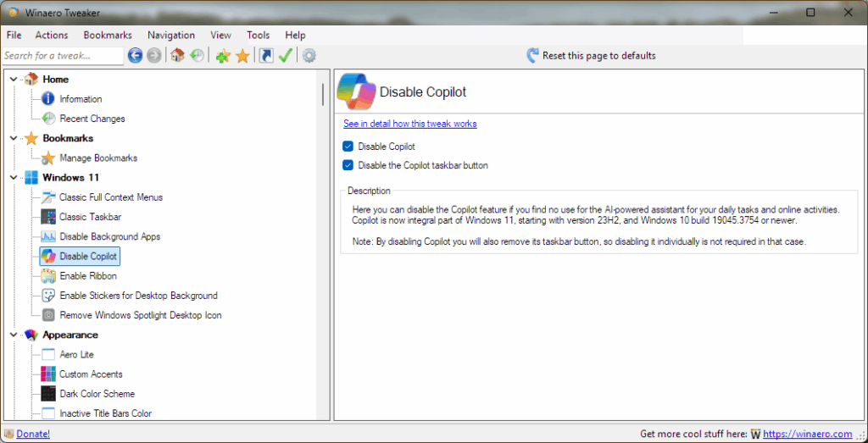Viewport: 868px width, 443px height.
Task: Select the Classic Taskbar label
Action: pyautogui.click(x=90, y=217)
